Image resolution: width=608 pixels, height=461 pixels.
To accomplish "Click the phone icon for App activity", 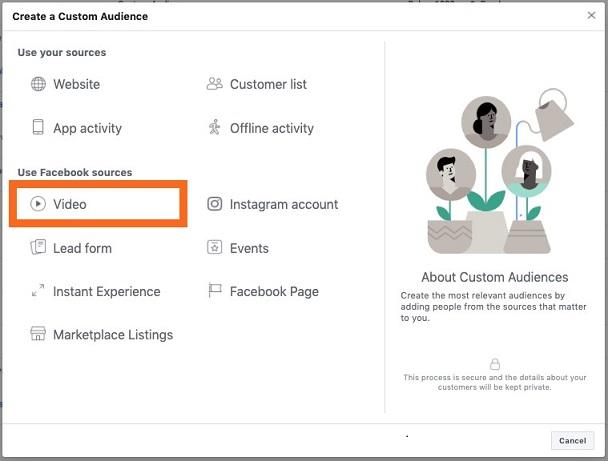I will 38,128.
